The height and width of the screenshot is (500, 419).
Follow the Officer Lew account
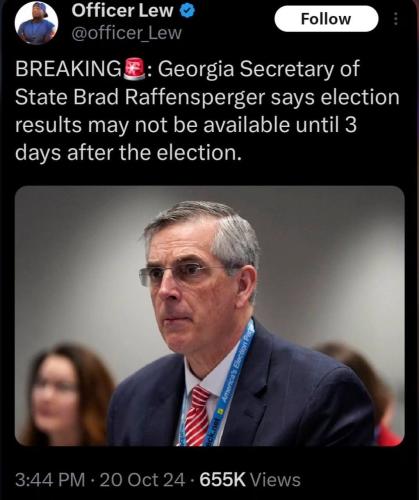326,19
